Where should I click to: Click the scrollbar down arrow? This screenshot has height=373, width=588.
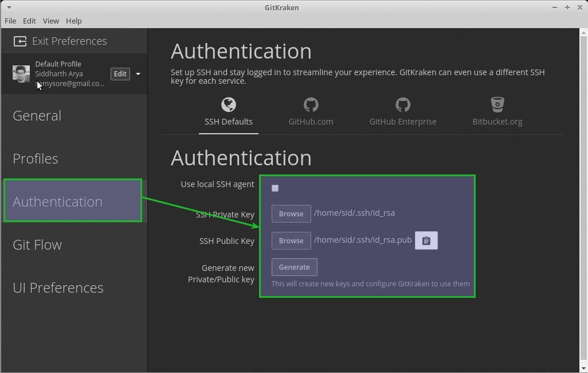pyautogui.click(x=583, y=368)
